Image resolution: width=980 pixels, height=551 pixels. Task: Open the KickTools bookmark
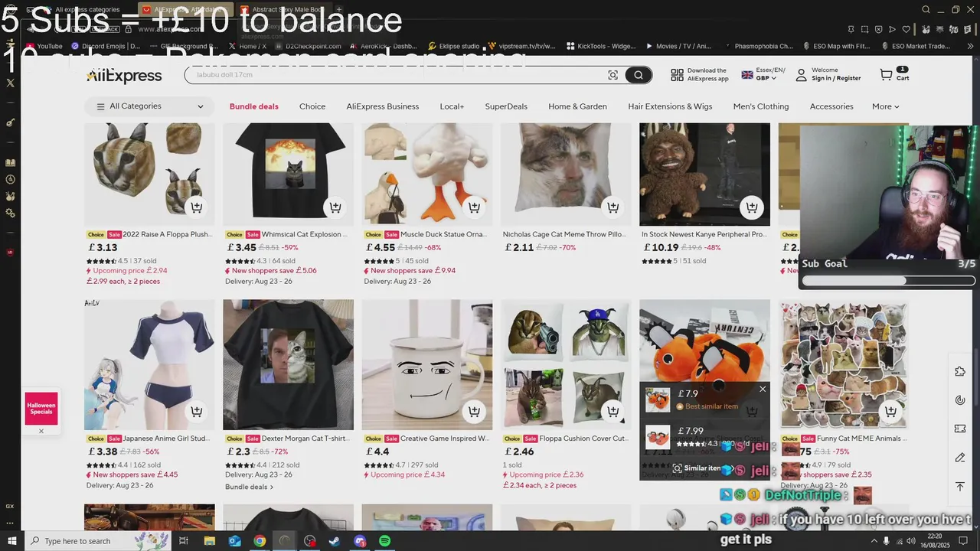tap(601, 46)
